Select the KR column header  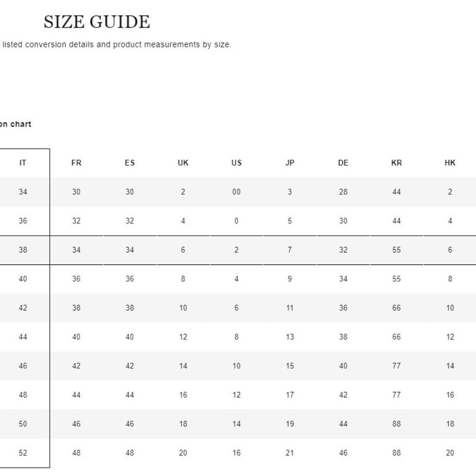397,163
